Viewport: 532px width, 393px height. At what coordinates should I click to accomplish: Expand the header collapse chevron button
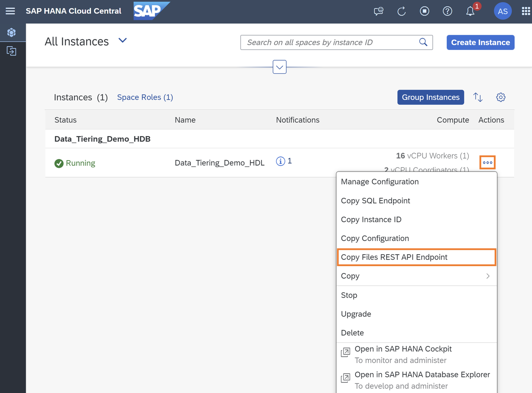pos(280,67)
